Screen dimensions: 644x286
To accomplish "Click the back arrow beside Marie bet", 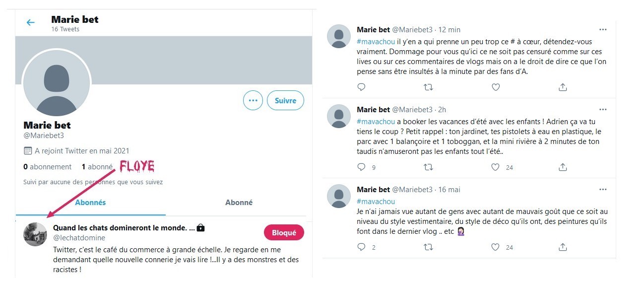I will point(31,22).
